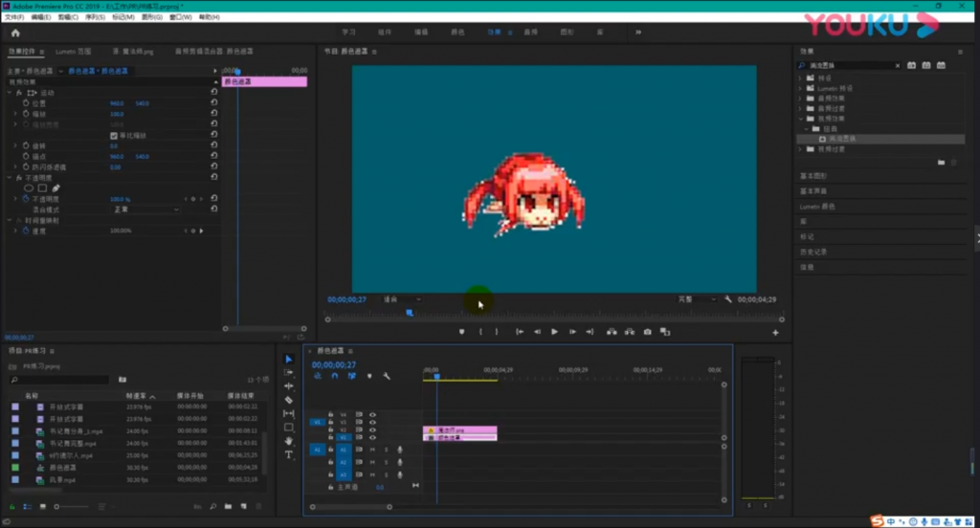Show more workspaces with double chevron
980x528 pixels.
point(638,33)
